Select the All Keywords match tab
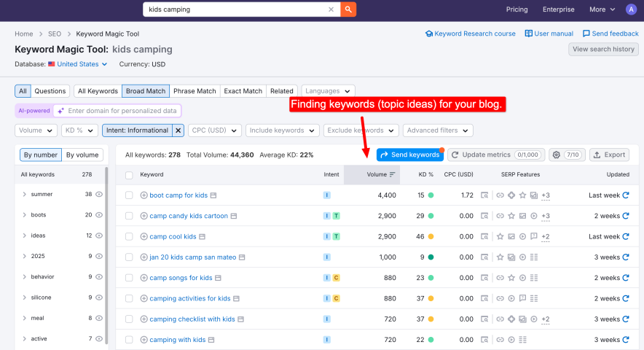This screenshot has height=350, width=644. coord(98,91)
